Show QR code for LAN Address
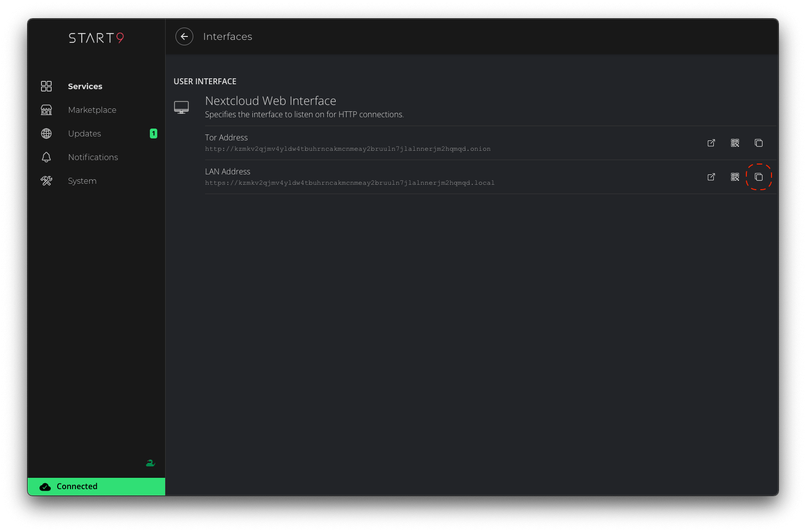Screen dimensions: 806x532 click(735, 177)
